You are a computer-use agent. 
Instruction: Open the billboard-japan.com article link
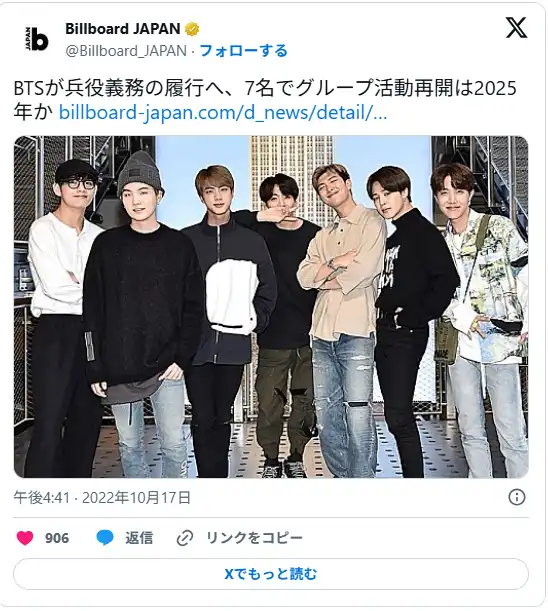click(223, 113)
